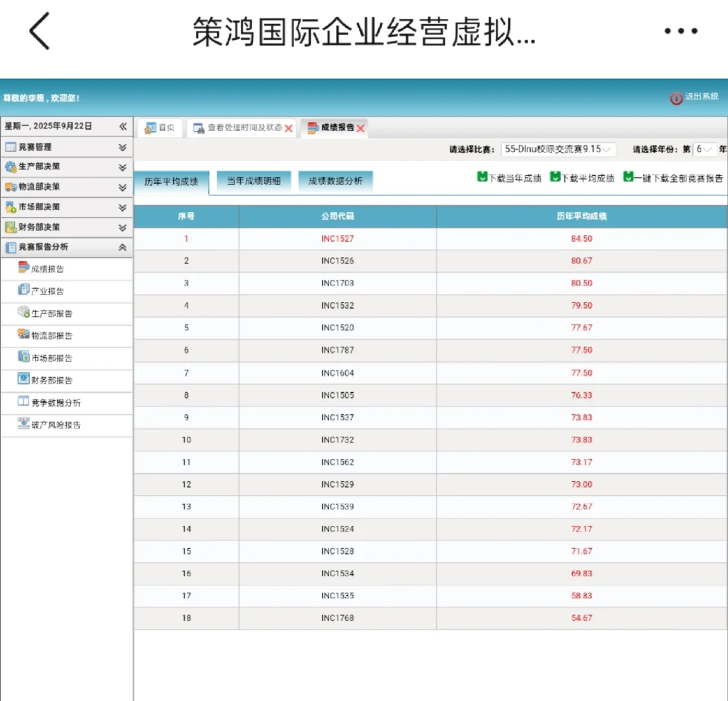Screen dimensions: 728x701
Task: Select company code INC1768 cell
Action: coord(337,619)
